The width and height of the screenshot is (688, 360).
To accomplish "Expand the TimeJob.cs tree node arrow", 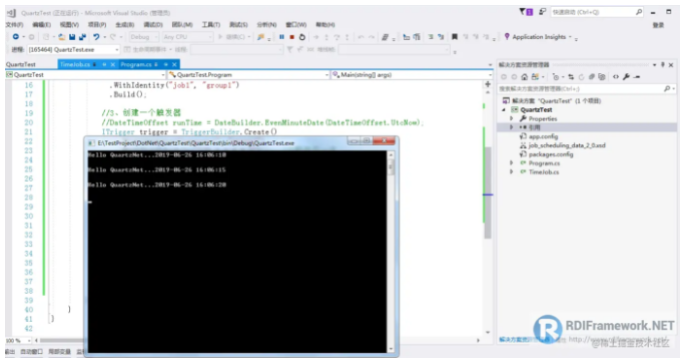I will [x=511, y=172].
